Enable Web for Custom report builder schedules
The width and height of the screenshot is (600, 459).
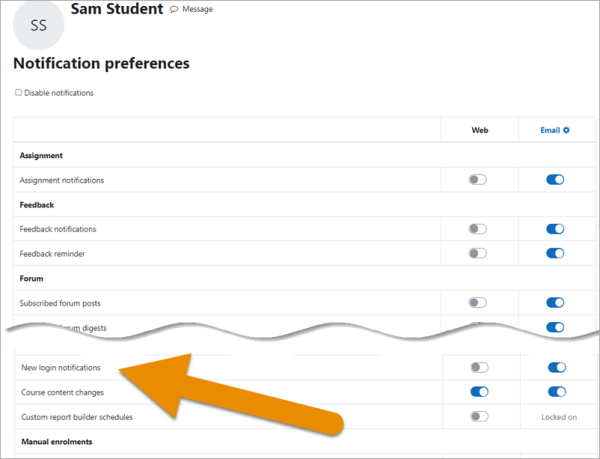tap(477, 416)
